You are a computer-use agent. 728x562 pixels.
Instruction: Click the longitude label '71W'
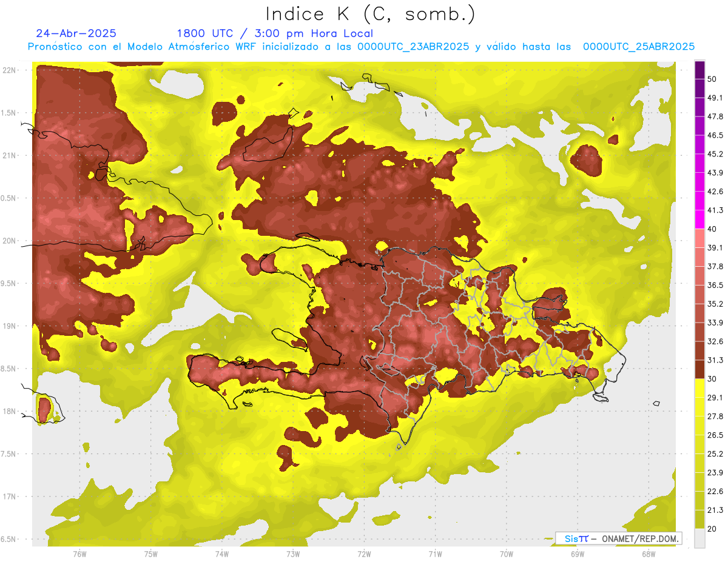(435, 554)
